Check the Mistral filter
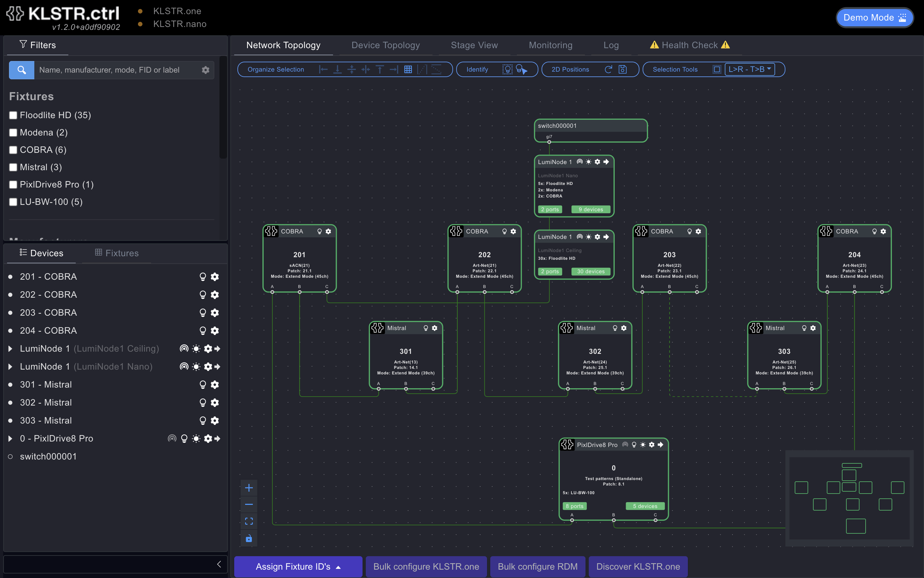This screenshot has height=578, width=924. (13, 167)
